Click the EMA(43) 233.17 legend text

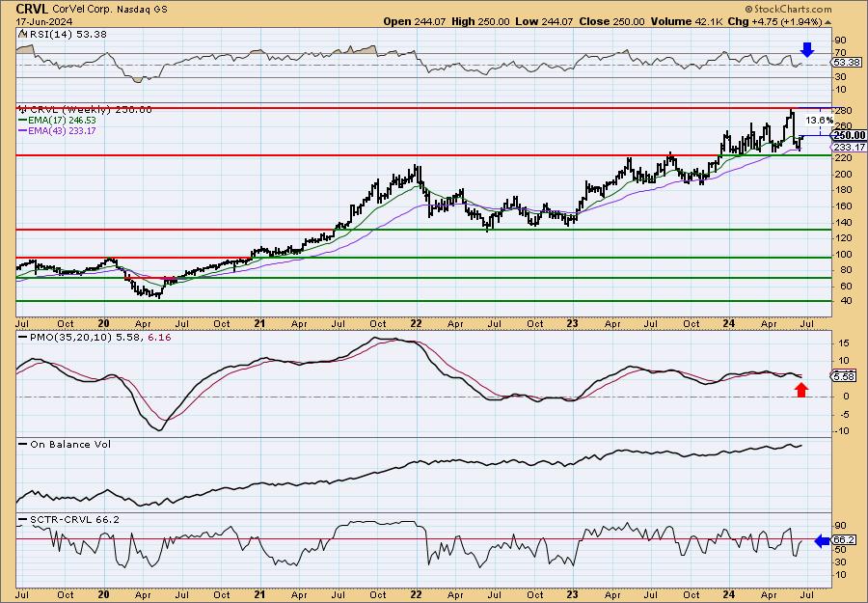63,131
